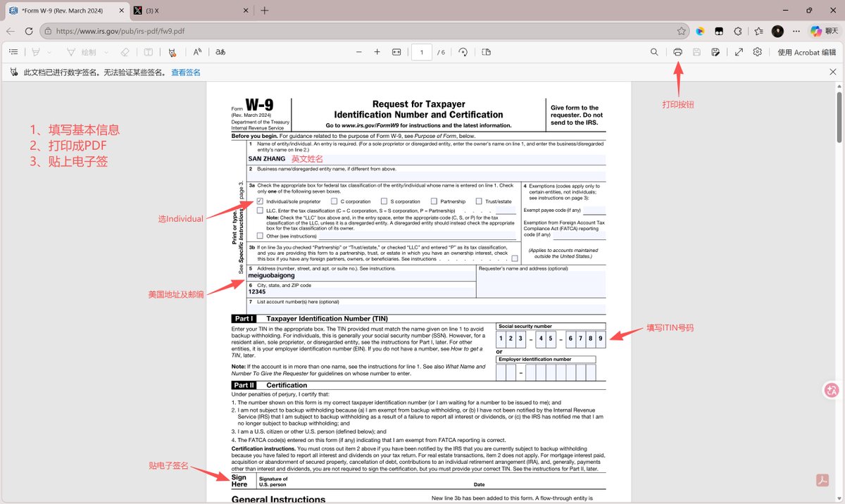Viewport: 845px width, 504px height.
Task: Zoom out the PDF with minus icon
Action: 358,51
